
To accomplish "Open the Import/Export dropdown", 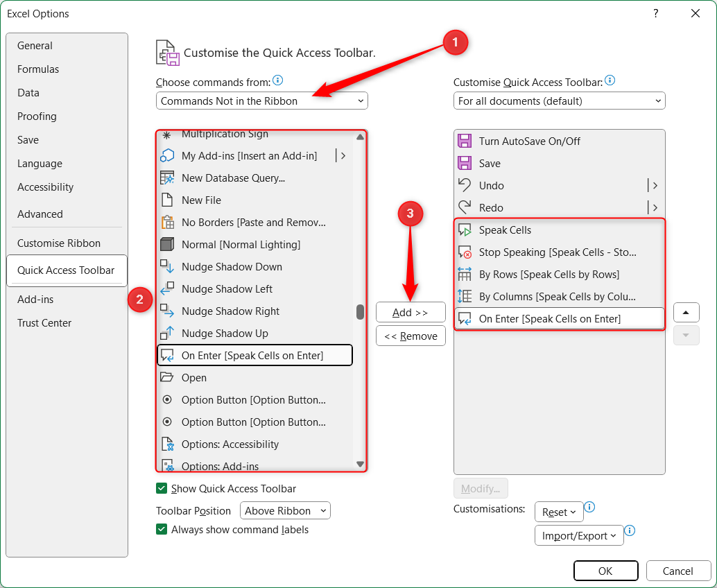I will point(579,535).
